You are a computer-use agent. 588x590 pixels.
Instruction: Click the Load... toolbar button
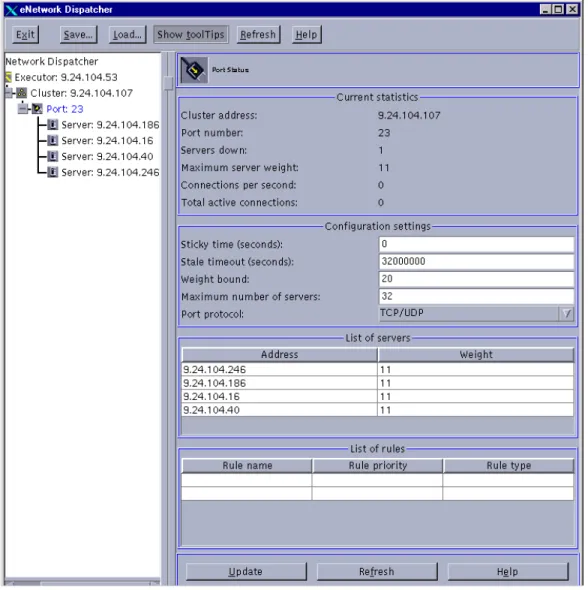click(128, 35)
